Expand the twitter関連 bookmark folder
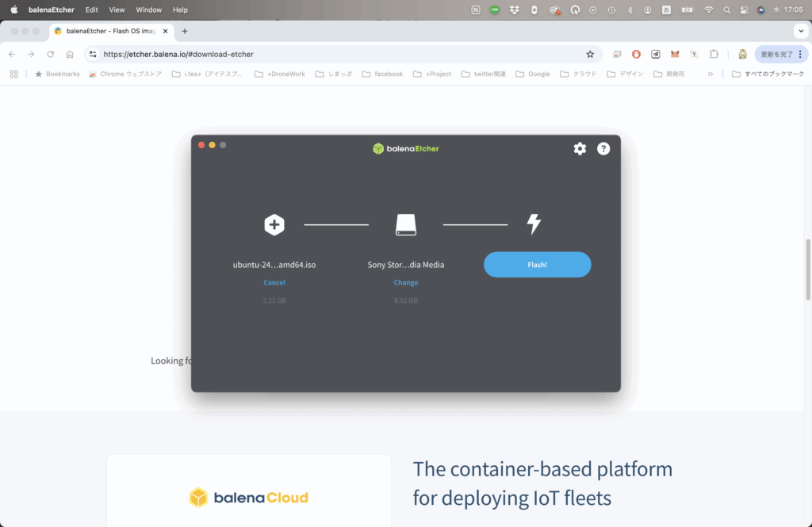This screenshot has width=812, height=527. coord(483,74)
